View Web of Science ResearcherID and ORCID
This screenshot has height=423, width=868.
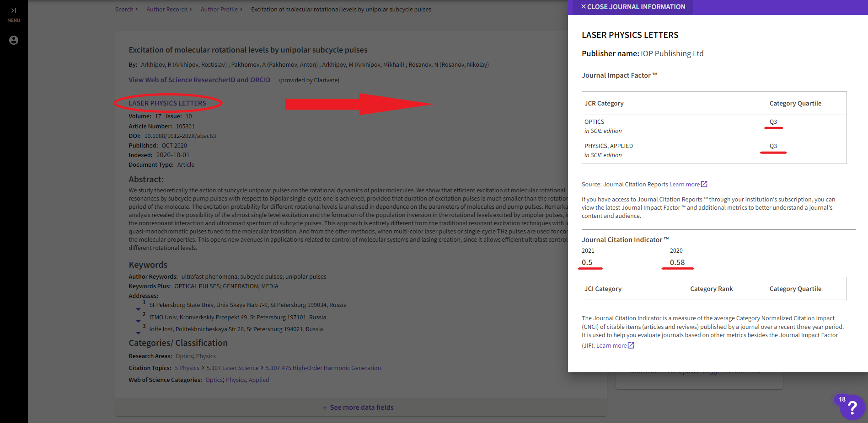point(199,80)
